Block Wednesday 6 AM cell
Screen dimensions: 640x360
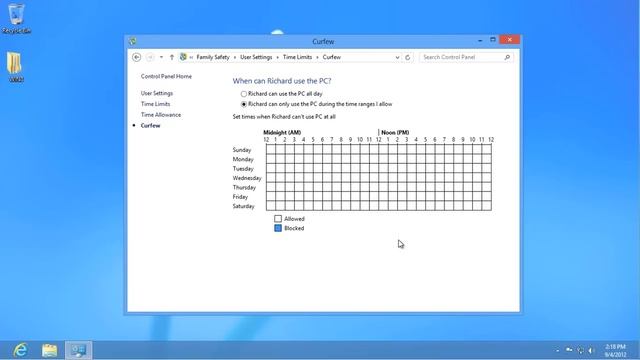pyautogui.click(x=327, y=178)
